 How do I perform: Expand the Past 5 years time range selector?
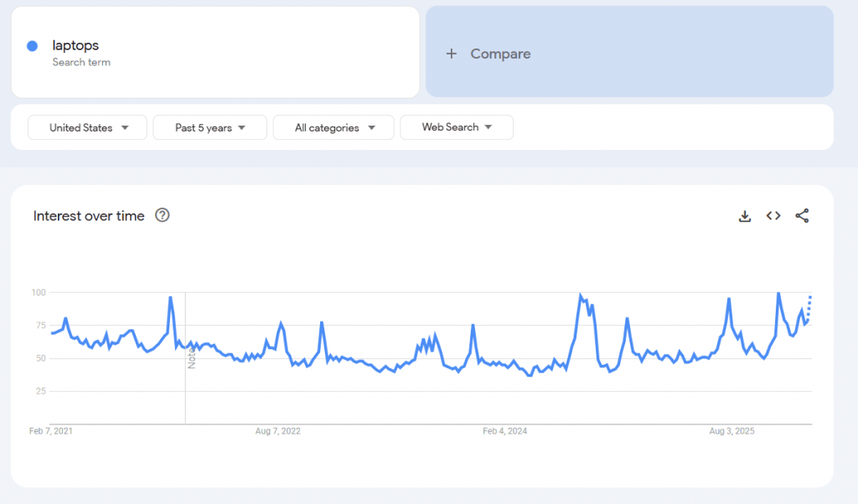[209, 127]
